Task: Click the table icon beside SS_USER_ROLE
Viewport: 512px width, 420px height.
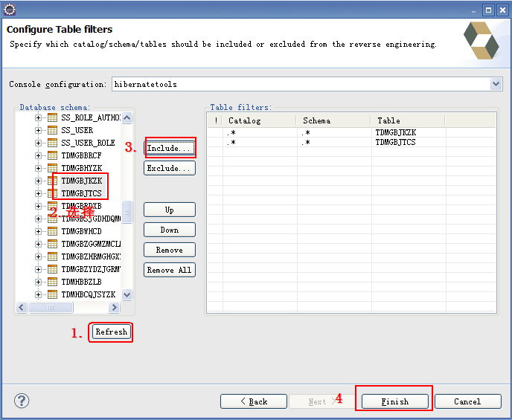Action: (52, 143)
